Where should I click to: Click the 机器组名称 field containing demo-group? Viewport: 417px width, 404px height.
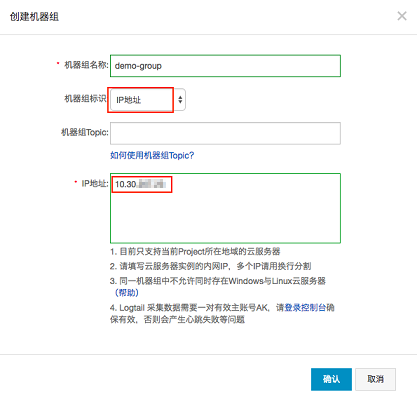tap(225, 66)
